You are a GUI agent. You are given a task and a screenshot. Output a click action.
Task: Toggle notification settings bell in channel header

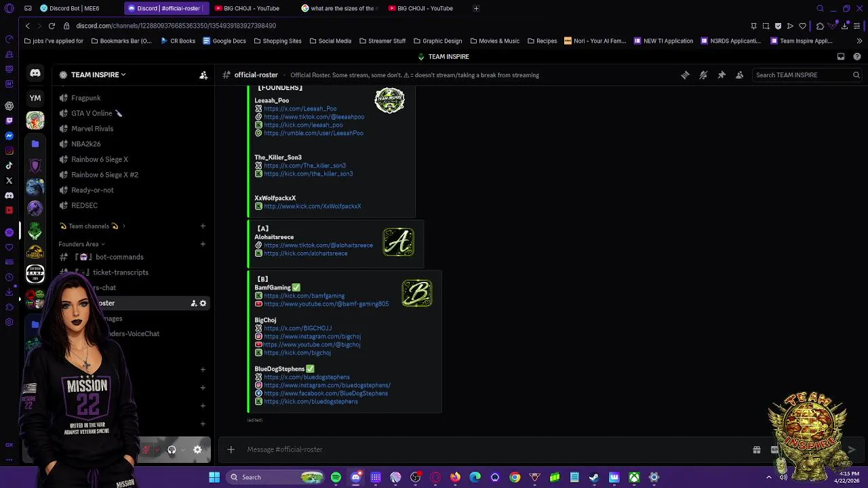(x=703, y=75)
